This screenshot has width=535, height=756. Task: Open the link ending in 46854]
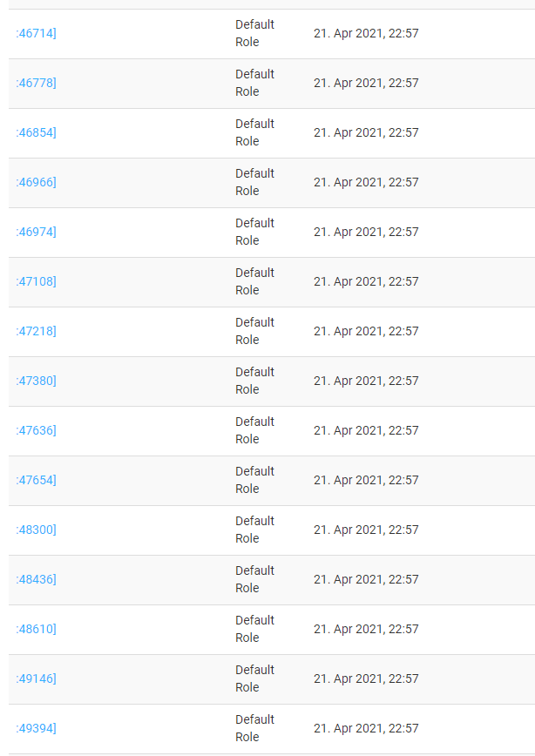pyautogui.click(x=37, y=132)
